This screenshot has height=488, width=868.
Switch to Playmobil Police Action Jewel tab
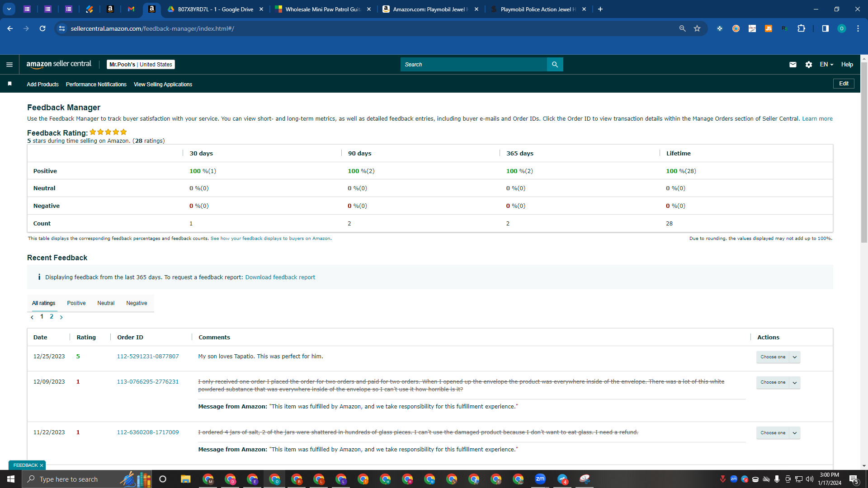coord(538,9)
